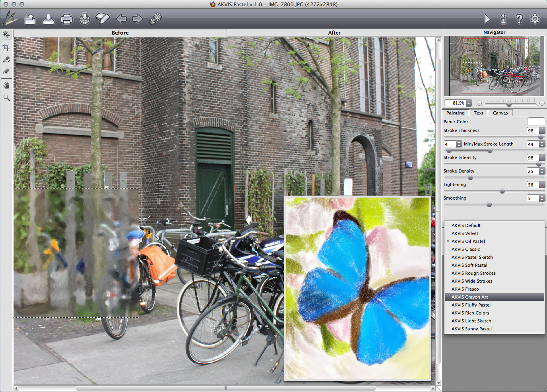This screenshot has width=547, height=392.
Task: Undo the last action with the left arrow
Action: [x=121, y=19]
